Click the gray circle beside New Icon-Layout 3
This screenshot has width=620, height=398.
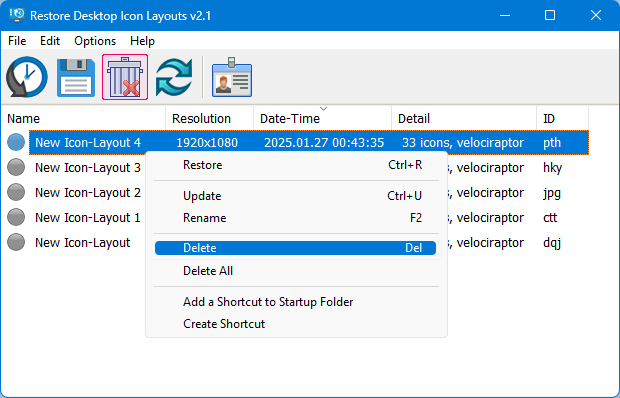pos(16,167)
